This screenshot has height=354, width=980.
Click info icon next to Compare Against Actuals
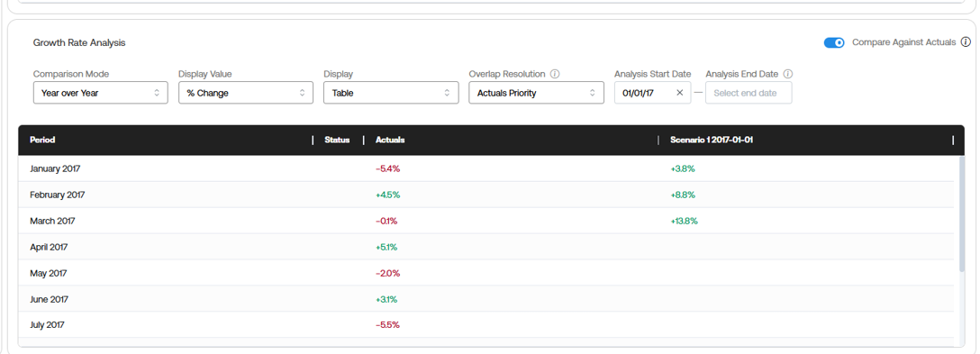point(966,42)
